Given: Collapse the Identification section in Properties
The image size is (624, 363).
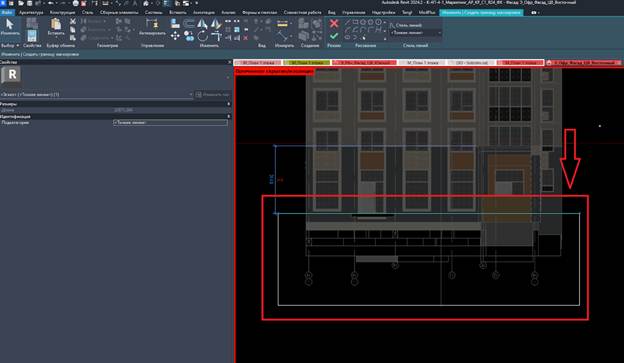Looking at the screenshot, I should point(229,116).
